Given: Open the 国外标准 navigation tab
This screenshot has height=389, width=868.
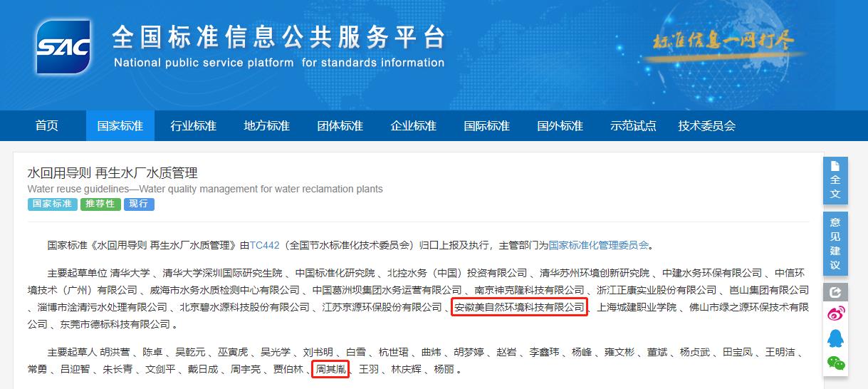Looking at the screenshot, I should pos(560,126).
